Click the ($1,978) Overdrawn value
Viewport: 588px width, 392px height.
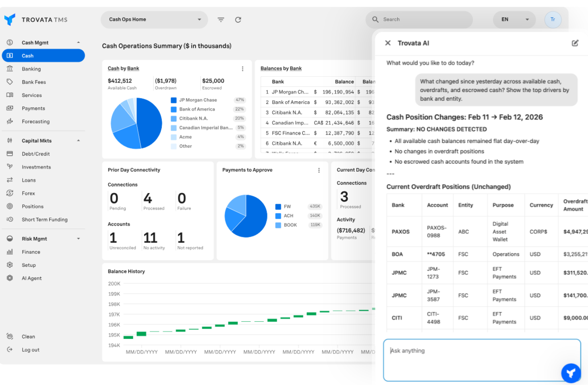[x=166, y=81]
